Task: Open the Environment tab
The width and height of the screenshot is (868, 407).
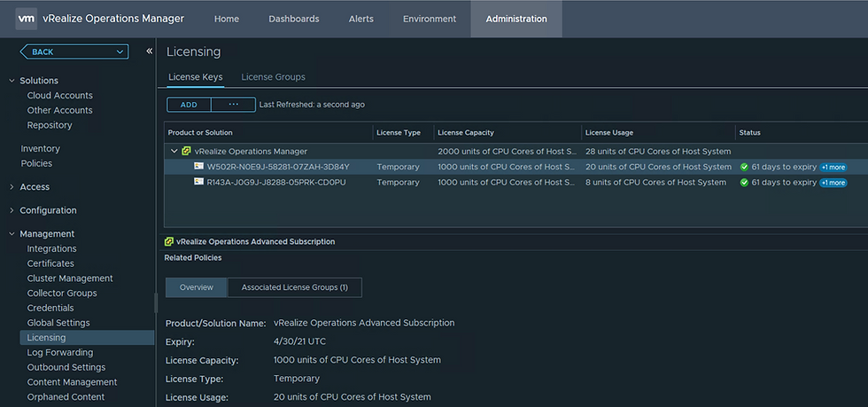Action: tap(430, 19)
